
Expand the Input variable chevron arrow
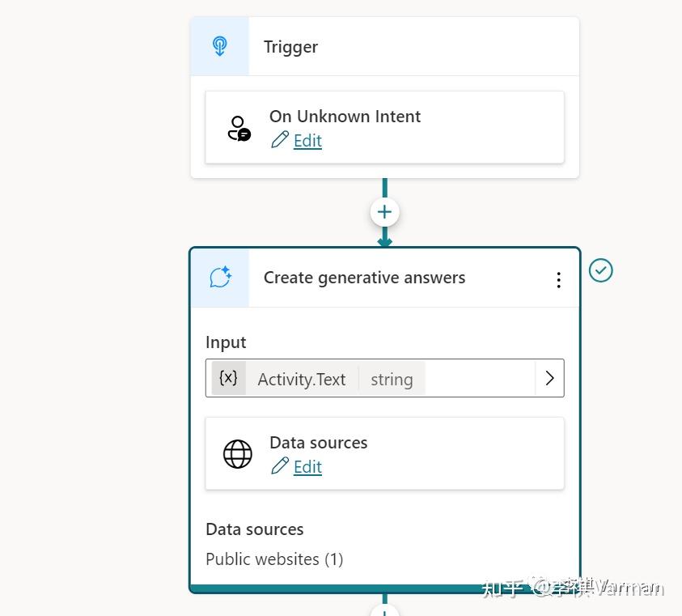[x=549, y=378]
